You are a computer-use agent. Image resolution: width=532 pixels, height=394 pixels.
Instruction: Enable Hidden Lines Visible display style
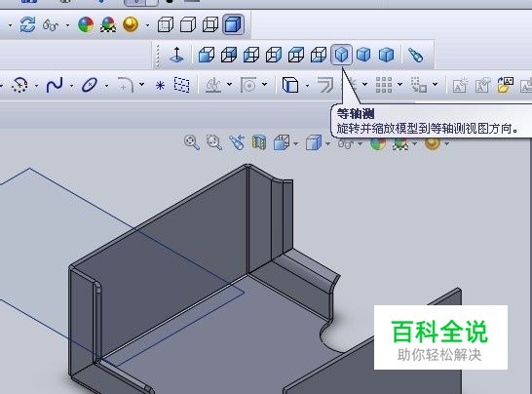tap(166, 24)
